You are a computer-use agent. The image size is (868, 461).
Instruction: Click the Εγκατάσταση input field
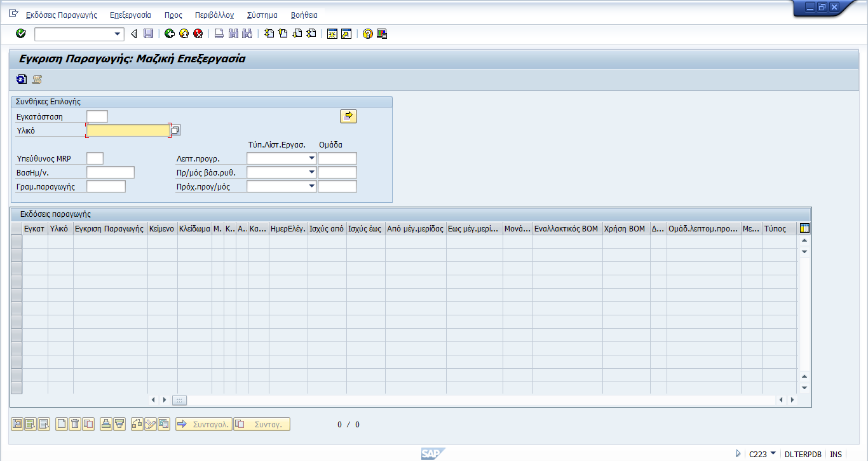pos(97,116)
